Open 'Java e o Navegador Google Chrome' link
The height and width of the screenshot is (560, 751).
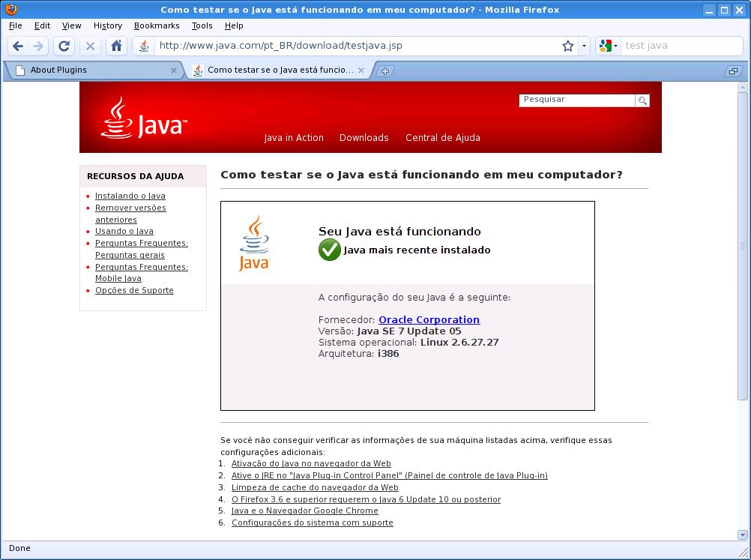[304, 511]
